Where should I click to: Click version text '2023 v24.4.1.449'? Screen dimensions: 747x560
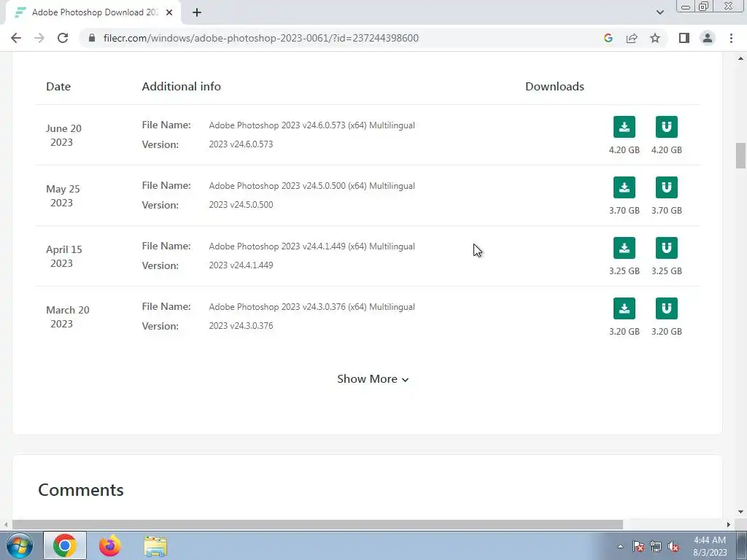click(241, 265)
